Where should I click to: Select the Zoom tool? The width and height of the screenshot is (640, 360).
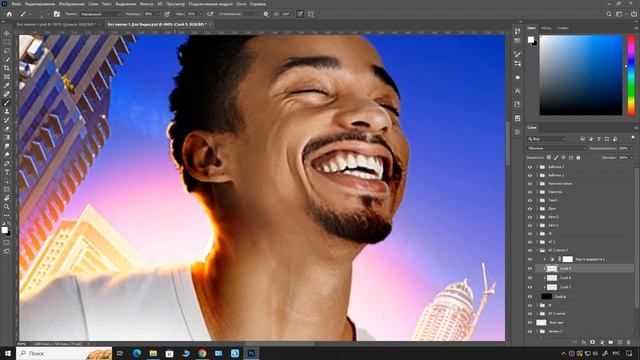coord(7,207)
